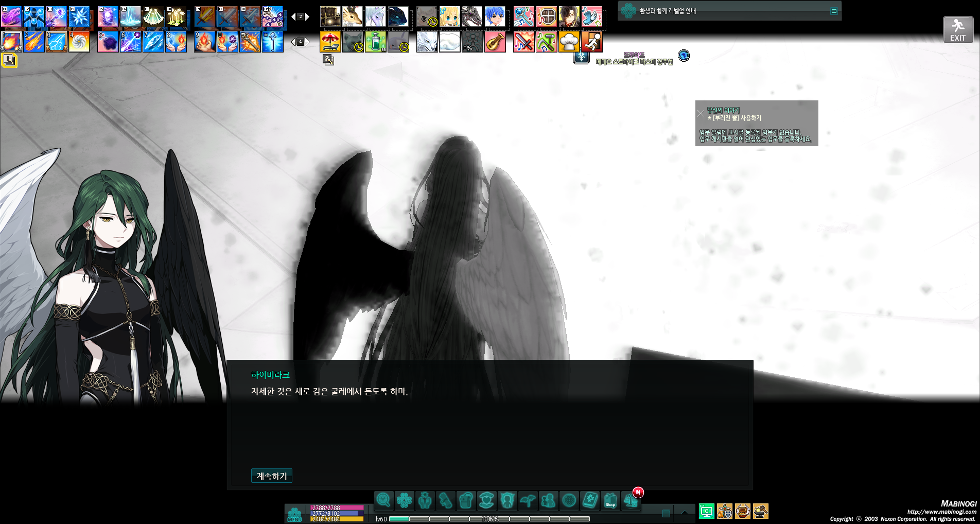Cast the fireball skill in slot 1
This screenshot has width=980, height=524.
[x=11, y=42]
